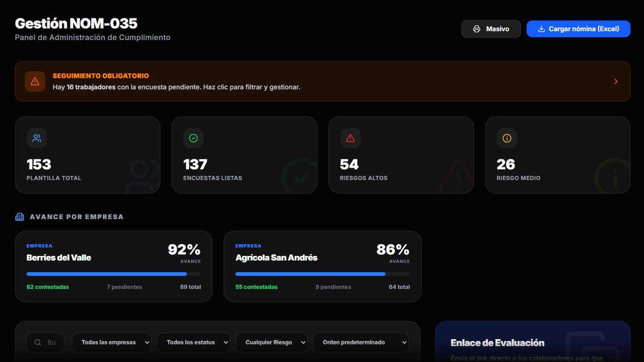Click Cargar nómina (Excel) button
Screen dimensions: 644x362
coord(578,29)
